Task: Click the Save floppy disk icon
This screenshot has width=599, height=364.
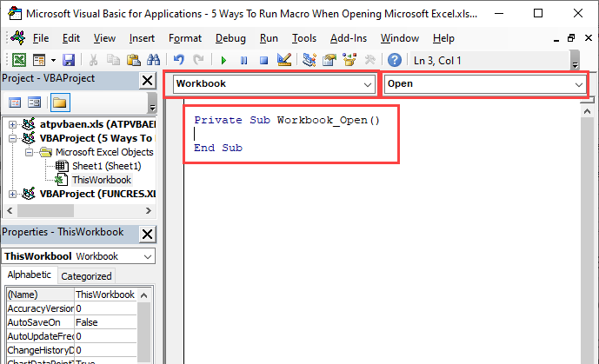Action: [69, 60]
